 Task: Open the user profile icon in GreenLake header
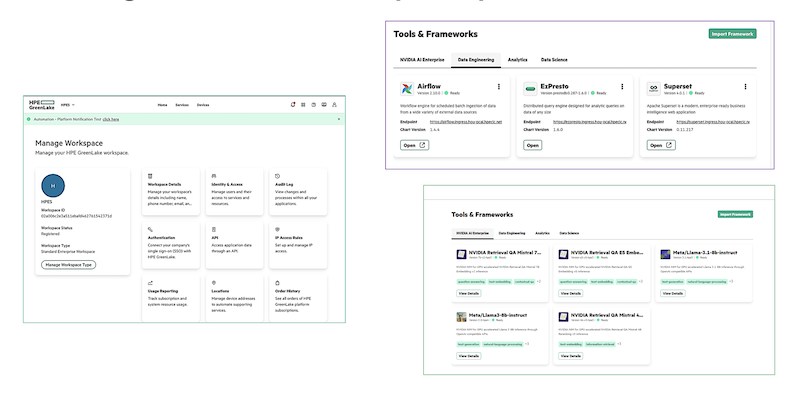[x=335, y=105]
